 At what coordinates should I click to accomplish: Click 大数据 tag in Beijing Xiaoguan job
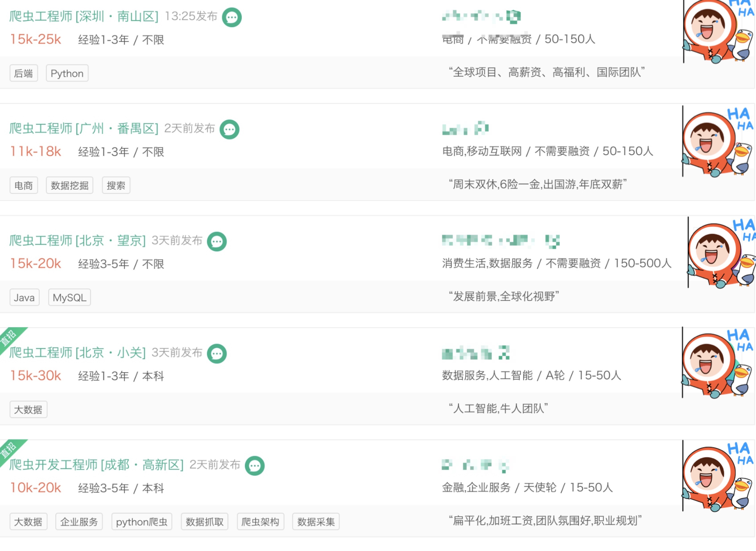[28, 409]
